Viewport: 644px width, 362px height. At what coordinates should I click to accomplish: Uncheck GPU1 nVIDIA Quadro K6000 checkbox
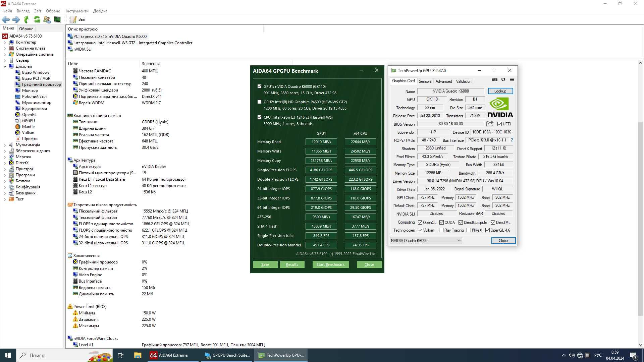259,86
